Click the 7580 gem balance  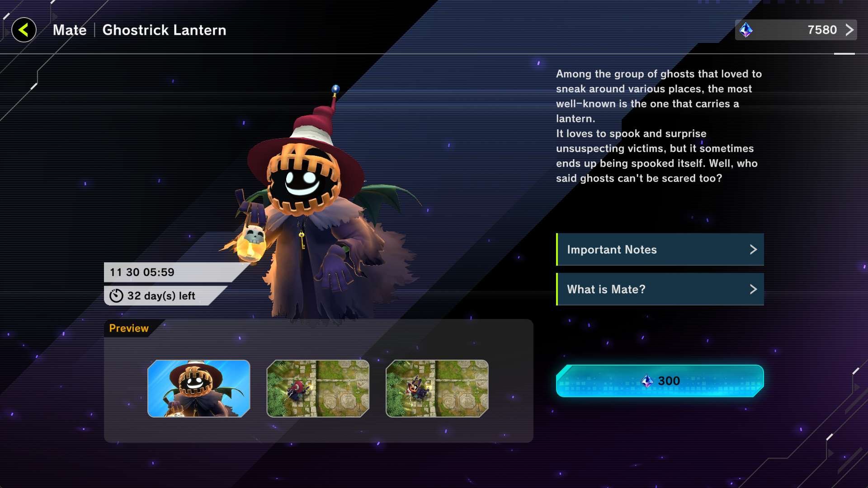pos(822,30)
